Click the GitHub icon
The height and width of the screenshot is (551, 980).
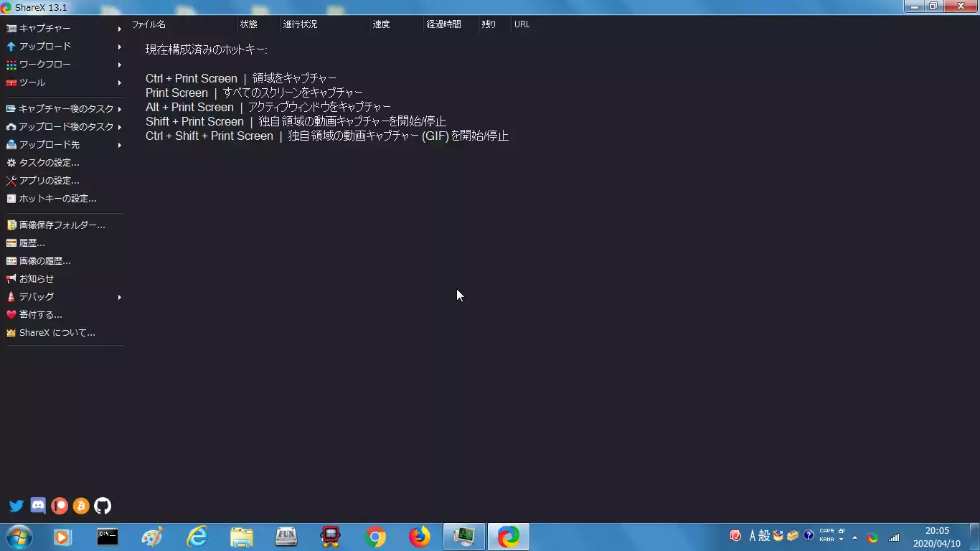pos(103,506)
